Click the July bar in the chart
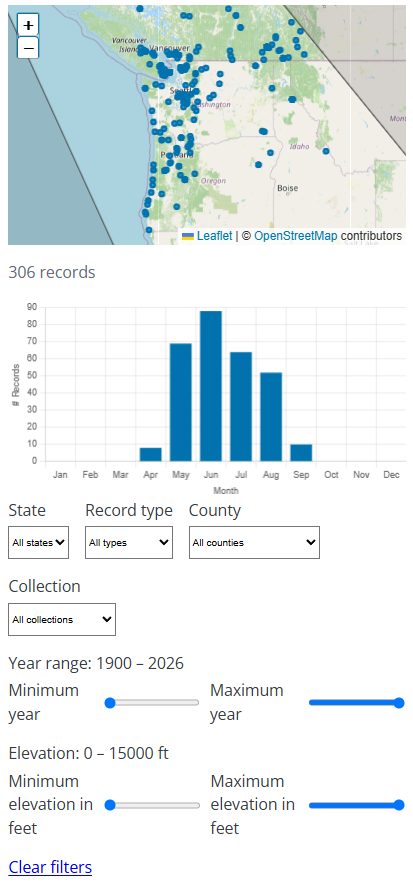This screenshot has height=887, width=413. pyautogui.click(x=241, y=406)
